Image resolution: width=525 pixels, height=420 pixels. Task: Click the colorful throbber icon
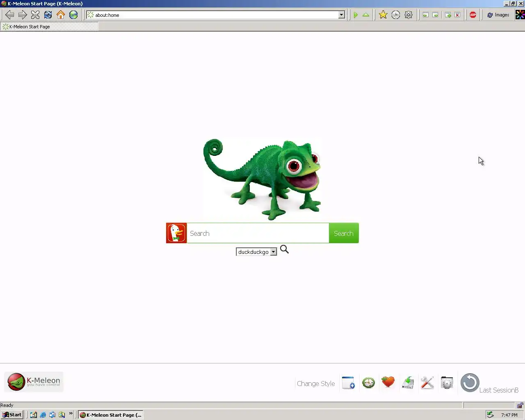tap(520, 15)
